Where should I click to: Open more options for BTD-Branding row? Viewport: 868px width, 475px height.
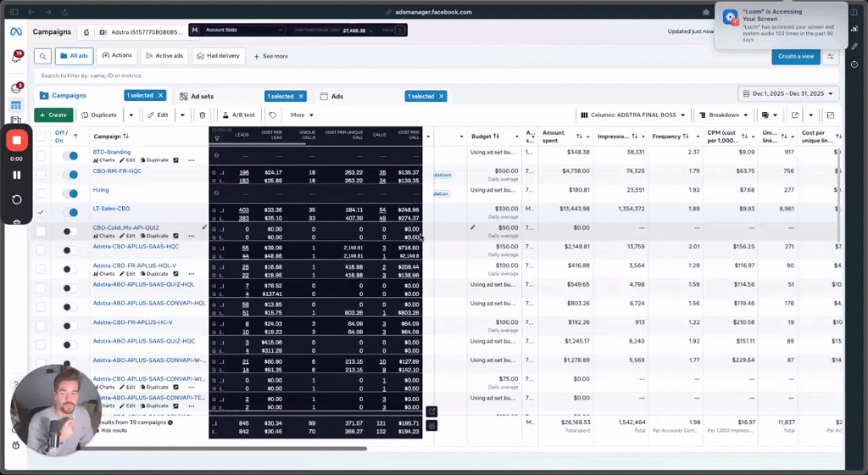coord(191,160)
